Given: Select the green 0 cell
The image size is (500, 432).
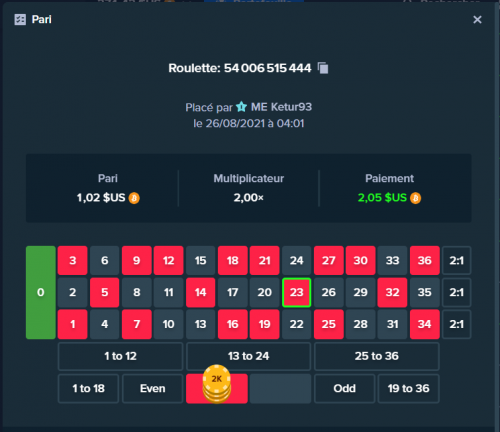Looking at the screenshot, I should [x=41, y=292].
